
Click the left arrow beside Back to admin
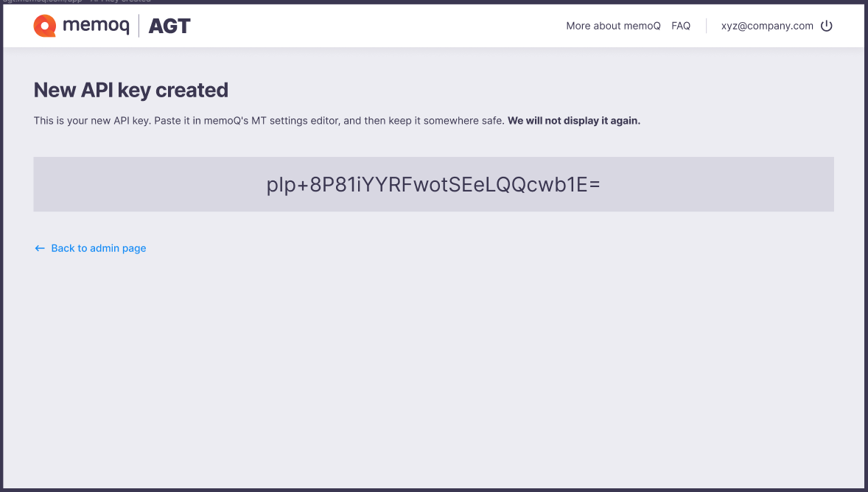tap(39, 248)
